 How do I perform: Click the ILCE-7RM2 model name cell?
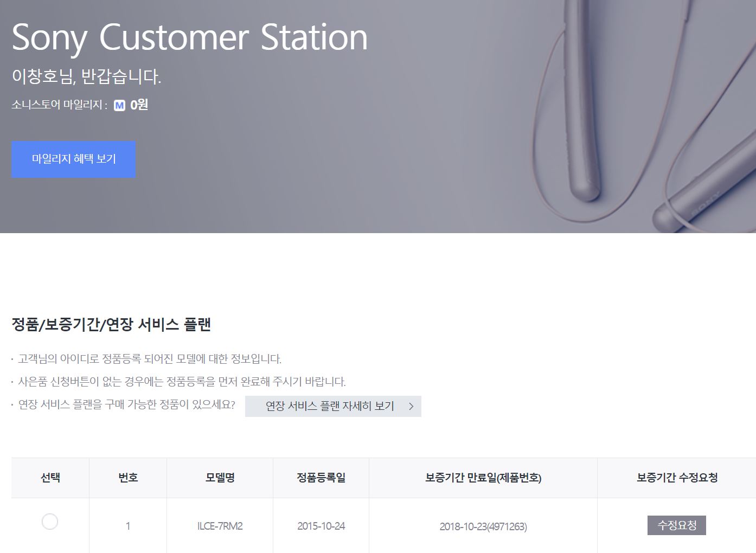click(x=220, y=526)
